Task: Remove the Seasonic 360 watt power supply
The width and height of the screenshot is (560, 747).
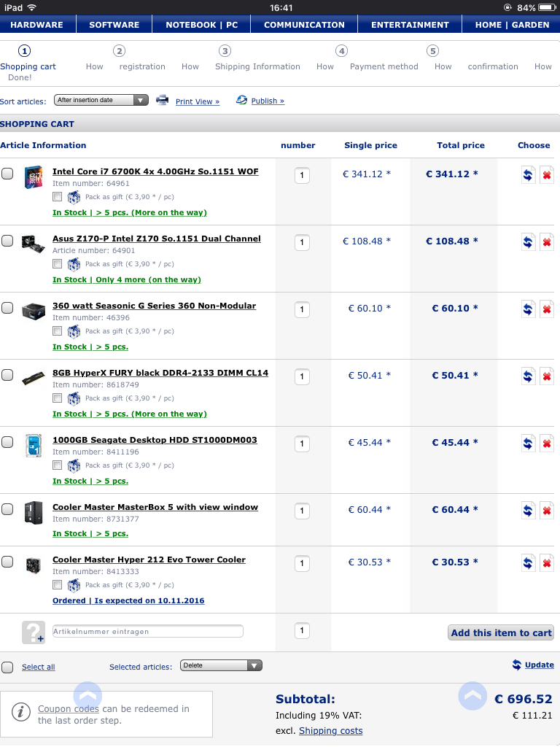Action: tap(547, 309)
